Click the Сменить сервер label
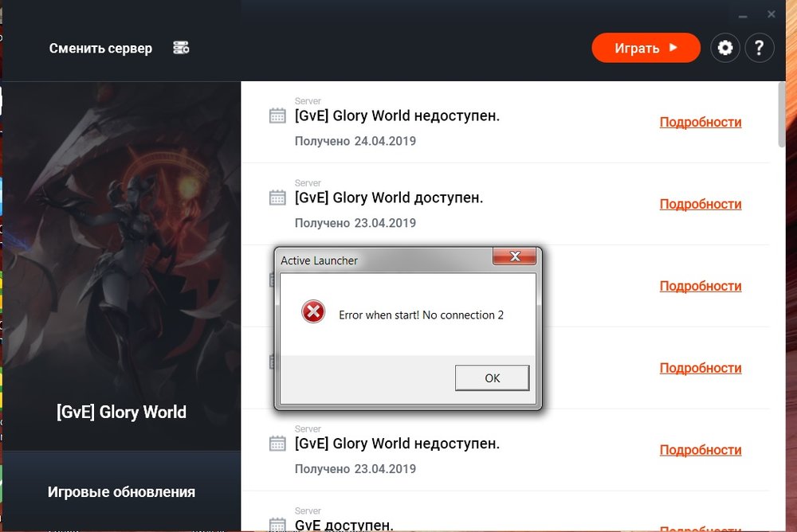 coord(100,48)
